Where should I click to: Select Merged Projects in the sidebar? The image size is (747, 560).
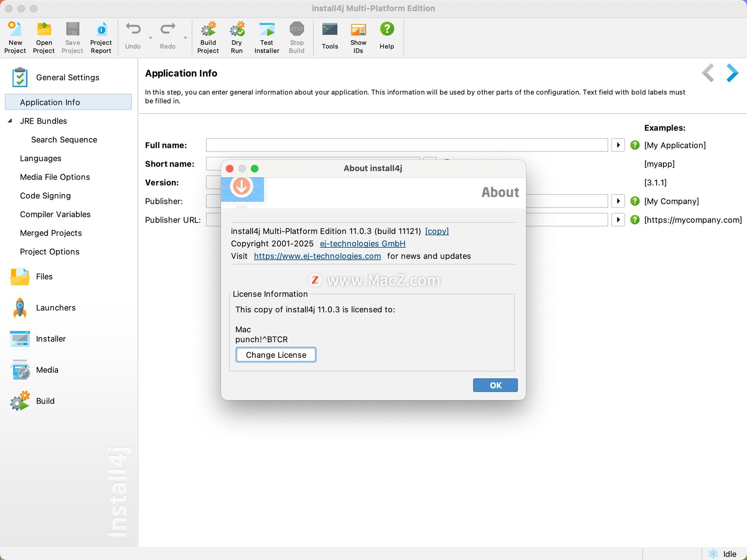(51, 233)
